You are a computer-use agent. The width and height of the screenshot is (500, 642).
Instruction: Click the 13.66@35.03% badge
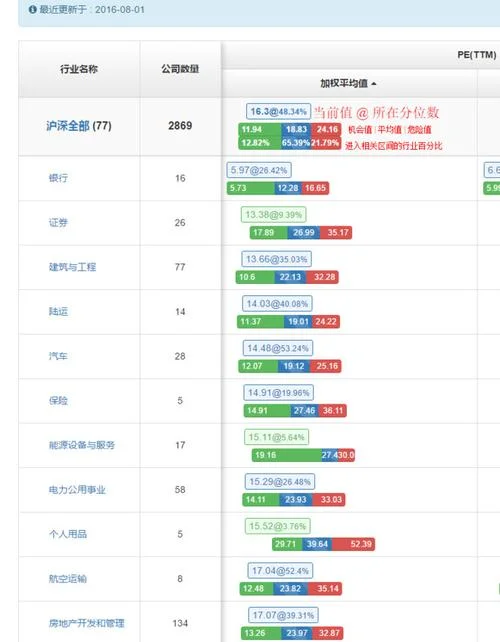(x=276, y=259)
